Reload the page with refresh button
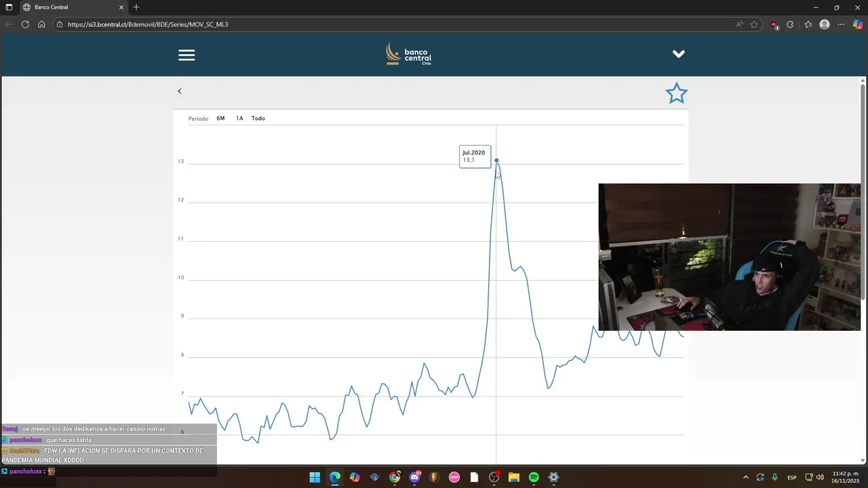 [x=25, y=24]
